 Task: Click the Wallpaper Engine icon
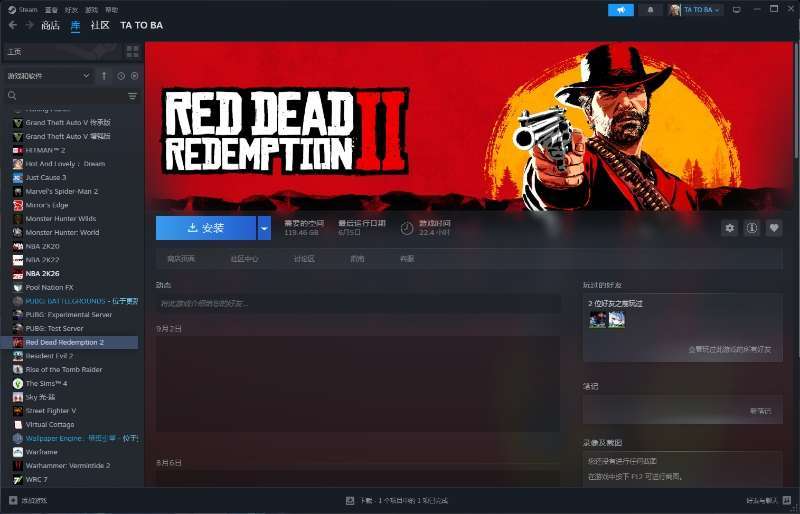18,438
